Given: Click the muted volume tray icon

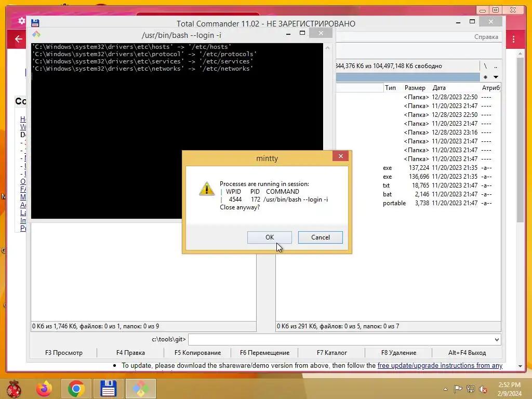Looking at the screenshot, I should (x=483, y=389).
